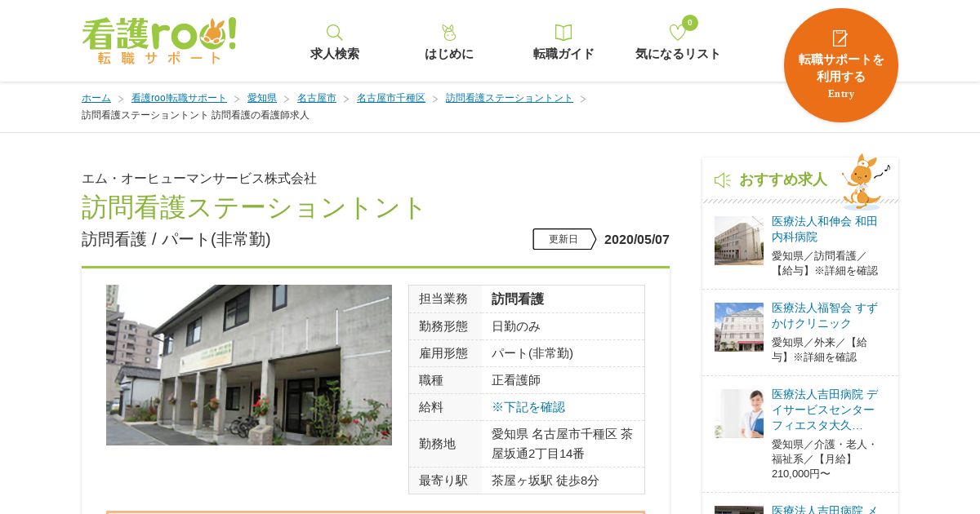Select 転職ガイド menu label
This screenshot has width=980, height=514.
(563, 54)
